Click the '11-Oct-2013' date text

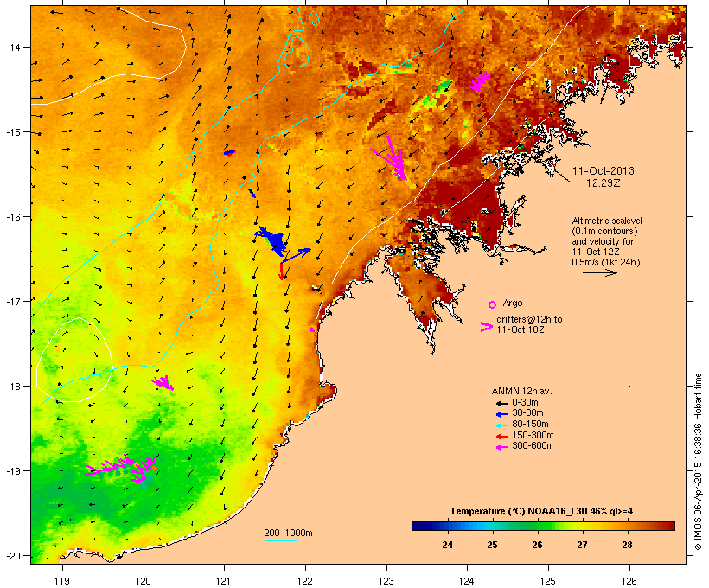coord(604,171)
